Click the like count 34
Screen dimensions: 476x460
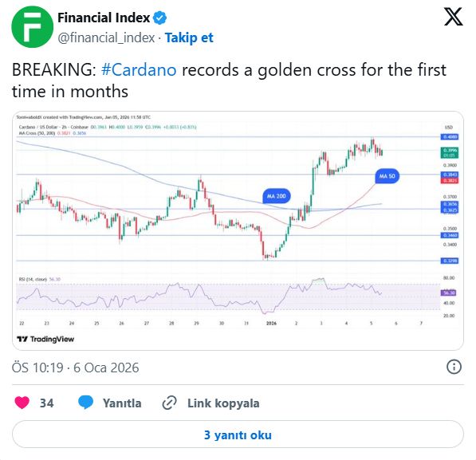(47, 403)
